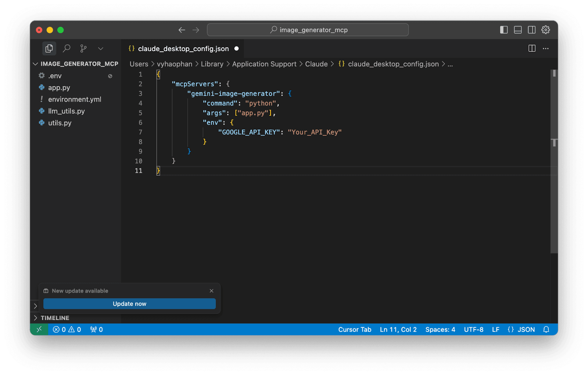Click the "python" value on line 4

[x=261, y=103]
